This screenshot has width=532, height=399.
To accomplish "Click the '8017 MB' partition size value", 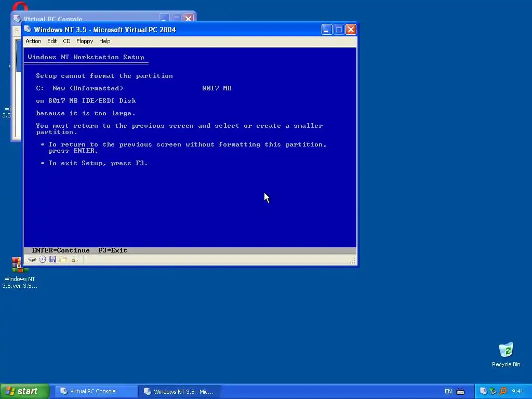I will click(x=217, y=88).
